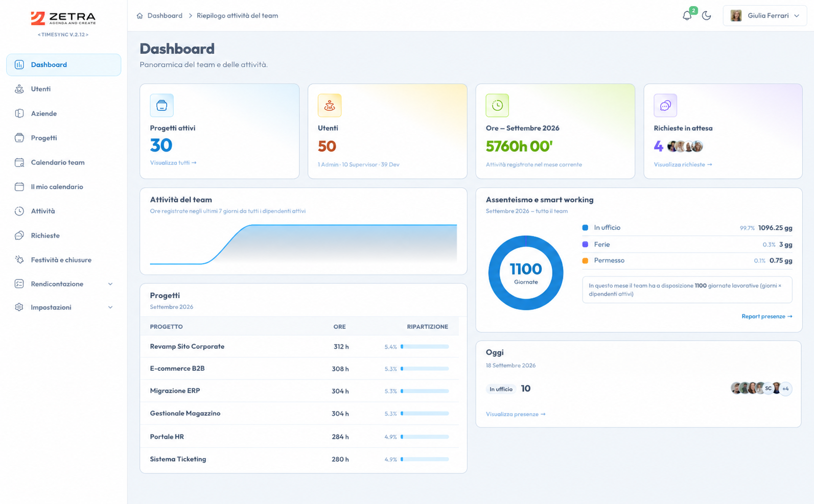Click the Utenti sidebar icon
The image size is (814, 504).
(x=19, y=89)
